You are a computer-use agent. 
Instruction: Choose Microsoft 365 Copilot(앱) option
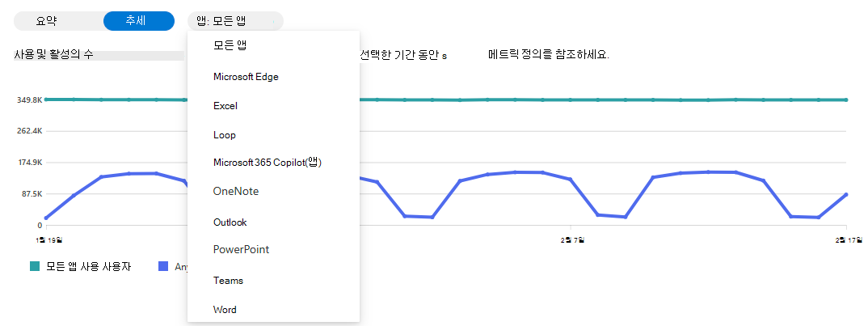pyautogui.click(x=268, y=163)
